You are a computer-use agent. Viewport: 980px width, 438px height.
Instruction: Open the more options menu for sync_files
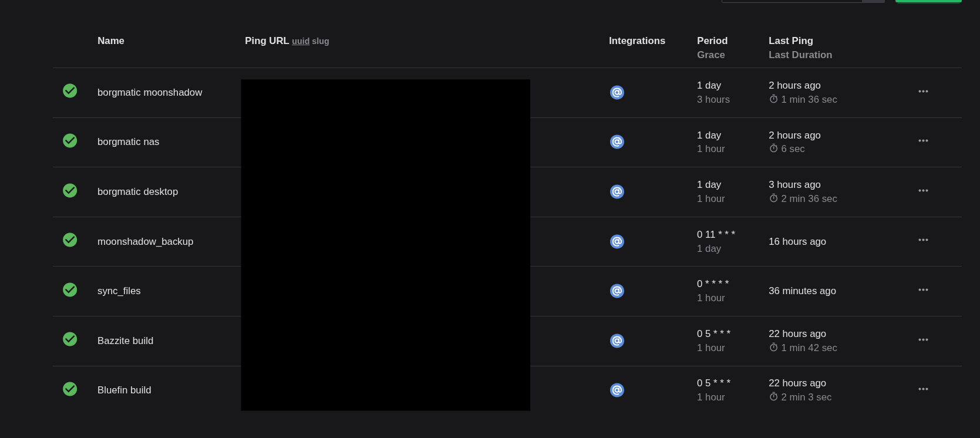[x=923, y=290]
